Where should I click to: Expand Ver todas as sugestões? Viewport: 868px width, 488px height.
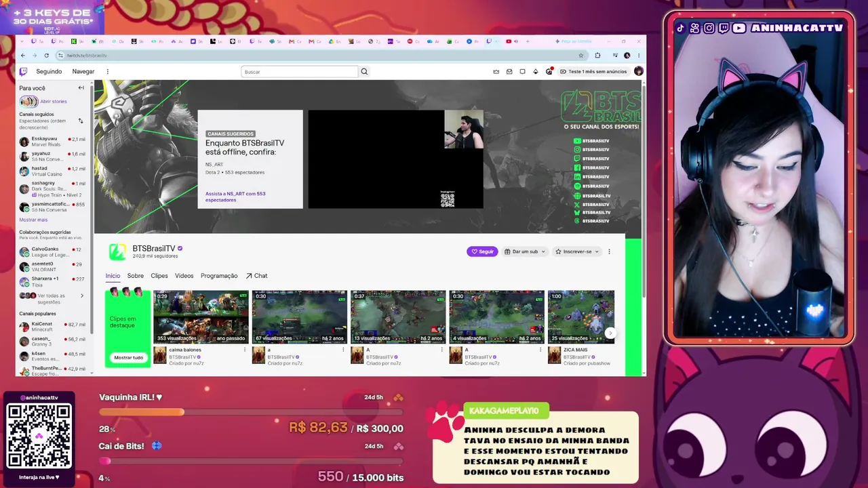click(53, 298)
